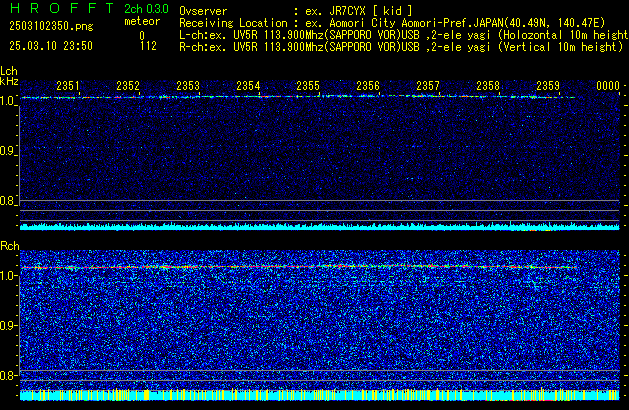
Task: Click the 0000 time marker
Action: tap(608, 86)
